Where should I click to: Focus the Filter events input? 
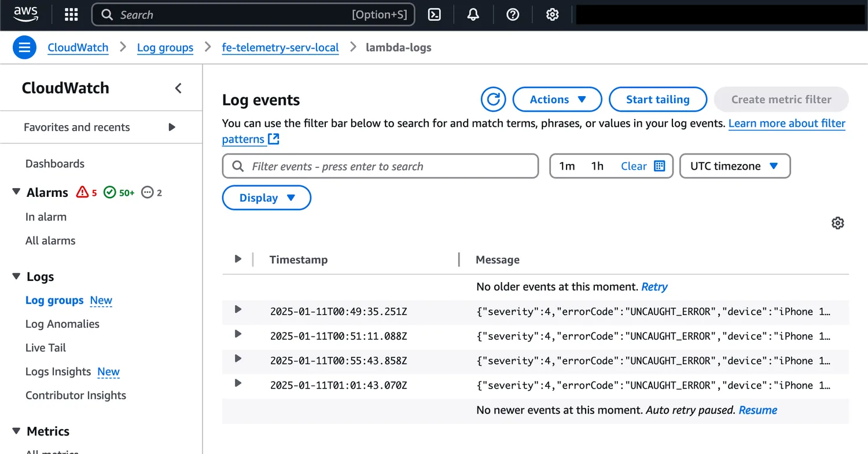[x=380, y=166]
